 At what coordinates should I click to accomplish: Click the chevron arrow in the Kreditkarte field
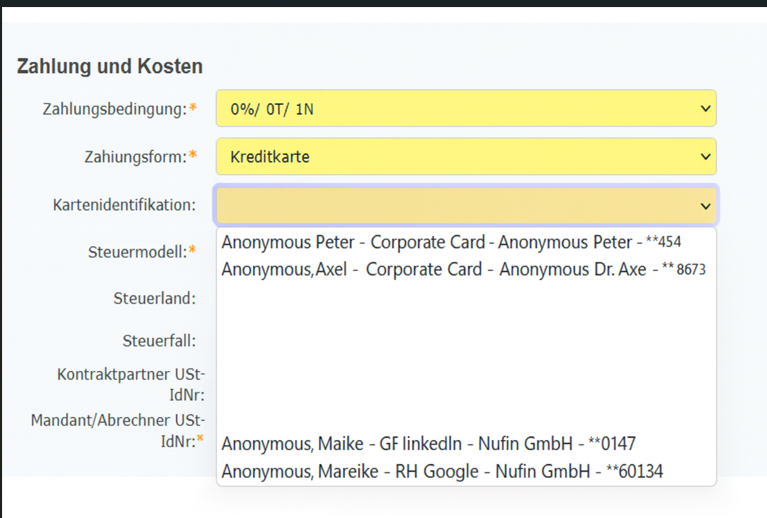707,157
